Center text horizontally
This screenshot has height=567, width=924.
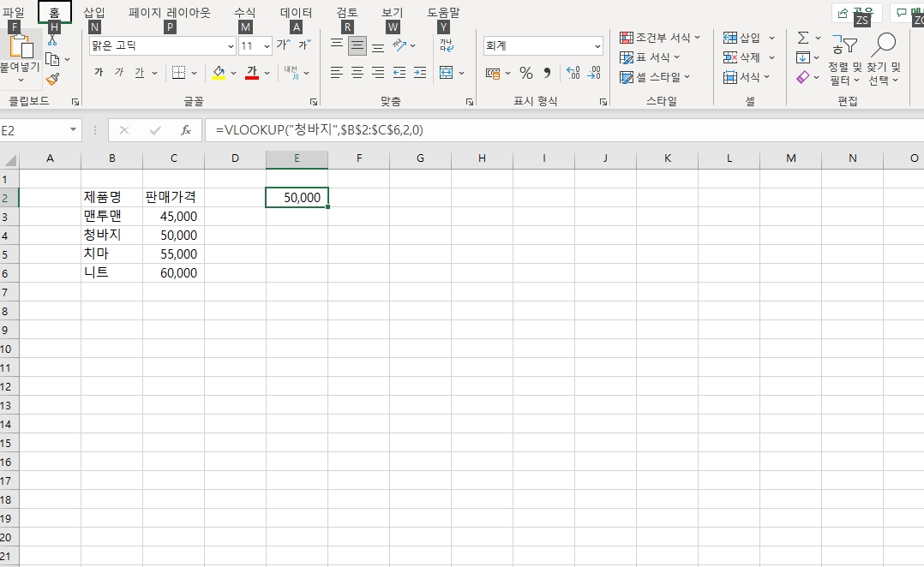coord(357,73)
